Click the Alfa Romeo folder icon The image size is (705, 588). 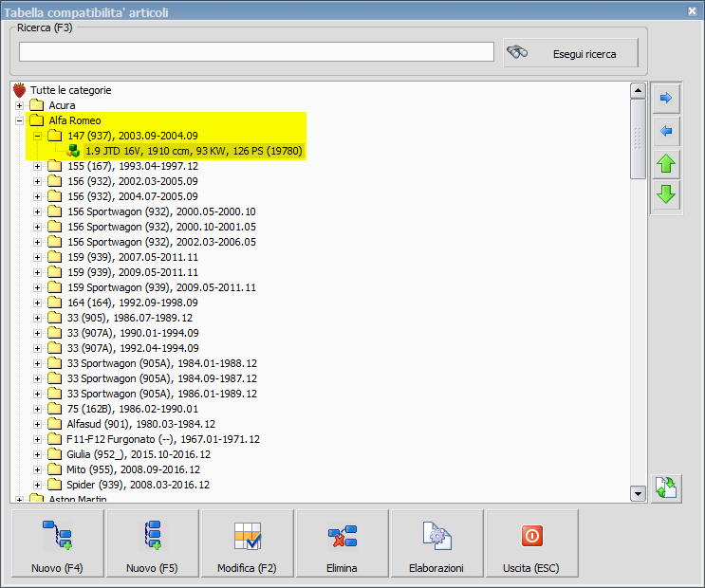(x=36, y=120)
